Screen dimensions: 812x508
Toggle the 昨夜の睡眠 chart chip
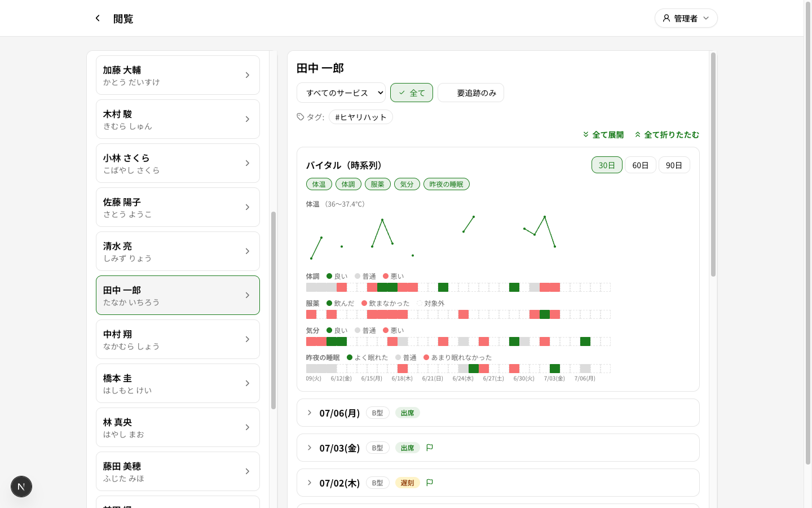(x=447, y=184)
